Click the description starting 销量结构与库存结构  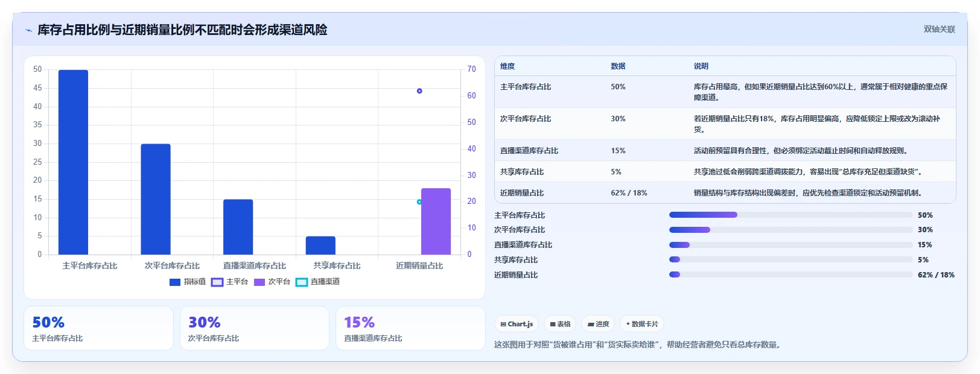coord(808,193)
